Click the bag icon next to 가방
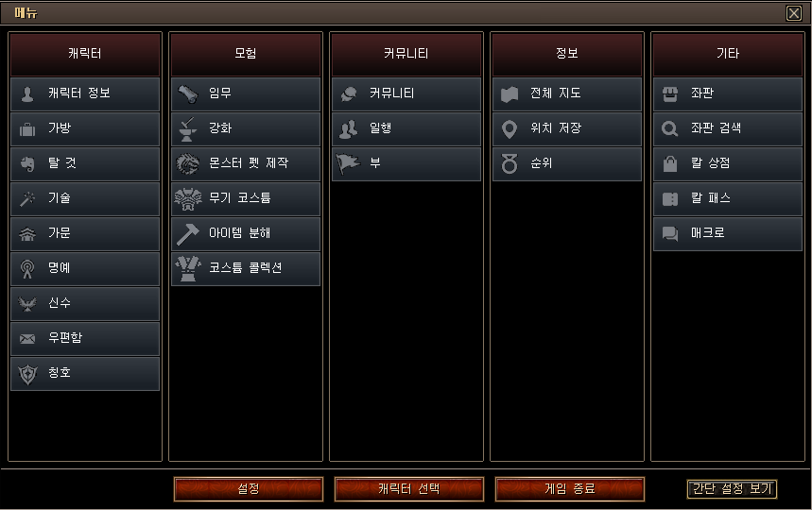The width and height of the screenshot is (812, 510). point(27,129)
